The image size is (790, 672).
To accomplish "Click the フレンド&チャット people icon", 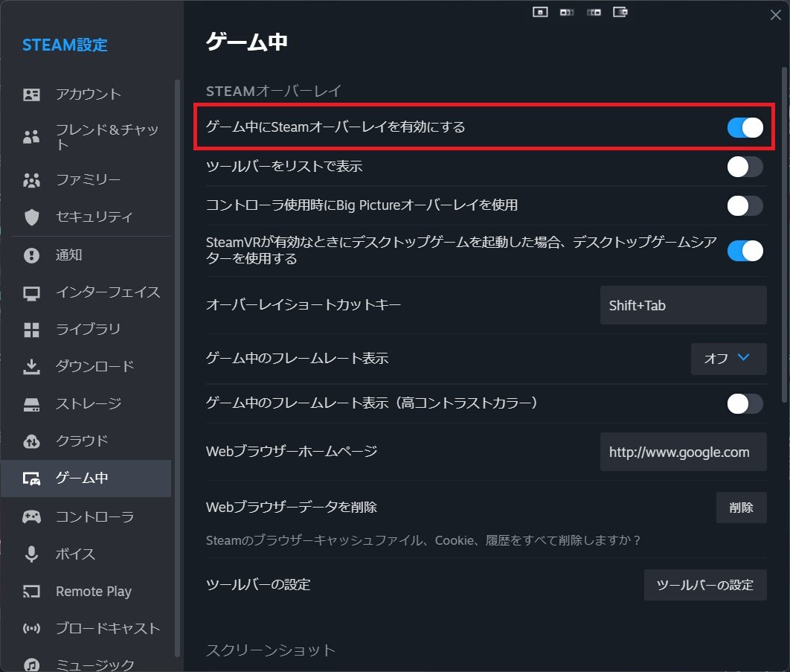I will [x=31, y=137].
